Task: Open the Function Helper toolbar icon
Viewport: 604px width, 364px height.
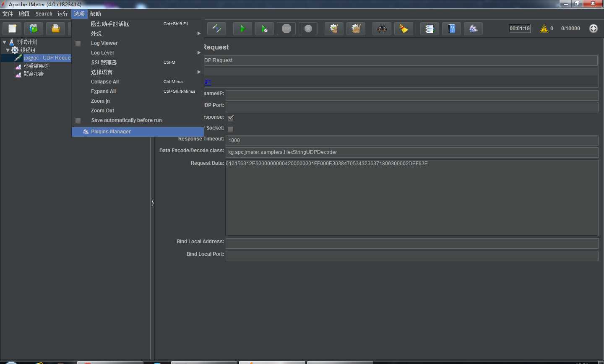Action: 430,29
